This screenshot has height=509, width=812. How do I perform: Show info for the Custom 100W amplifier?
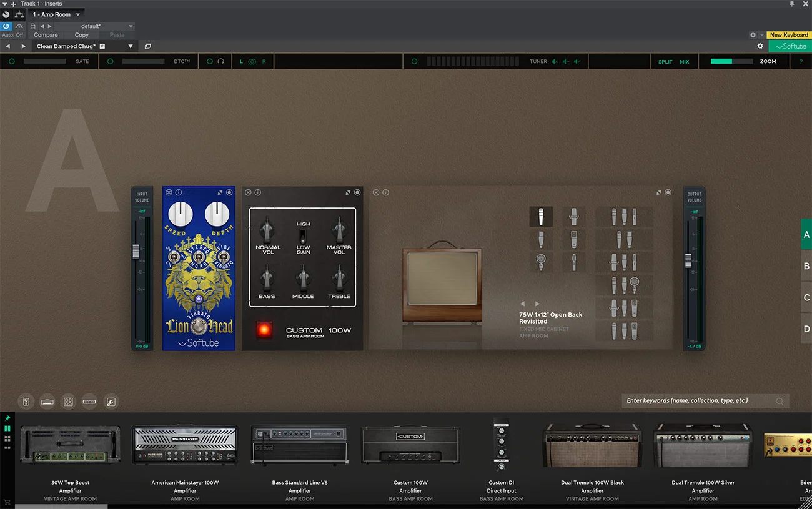(x=258, y=192)
